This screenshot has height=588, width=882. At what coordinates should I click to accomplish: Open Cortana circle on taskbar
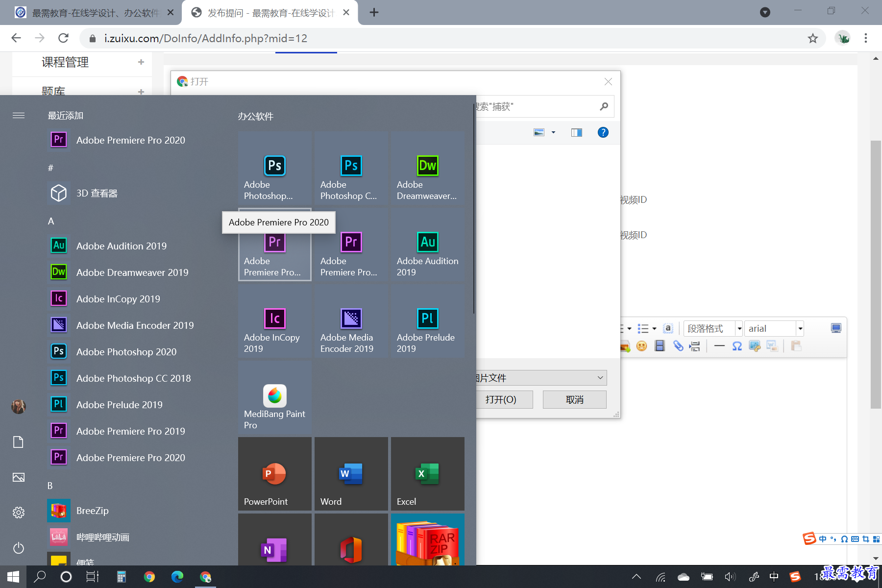[x=66, y=577]
